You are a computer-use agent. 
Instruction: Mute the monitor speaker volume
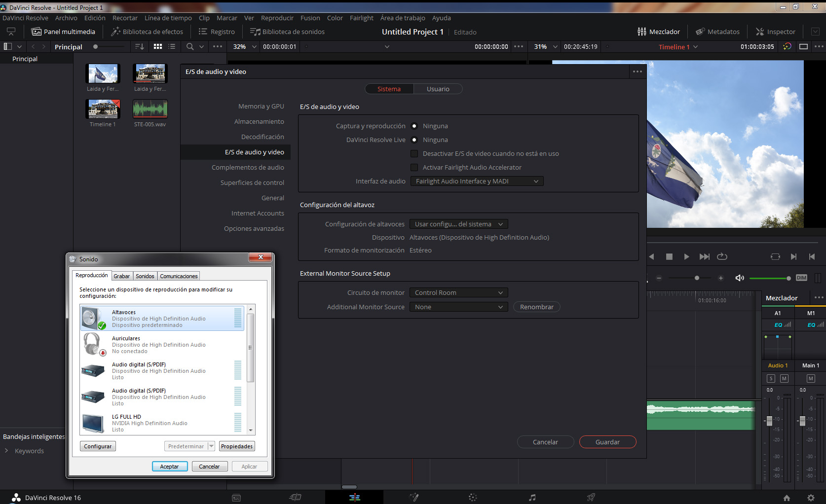740,278
